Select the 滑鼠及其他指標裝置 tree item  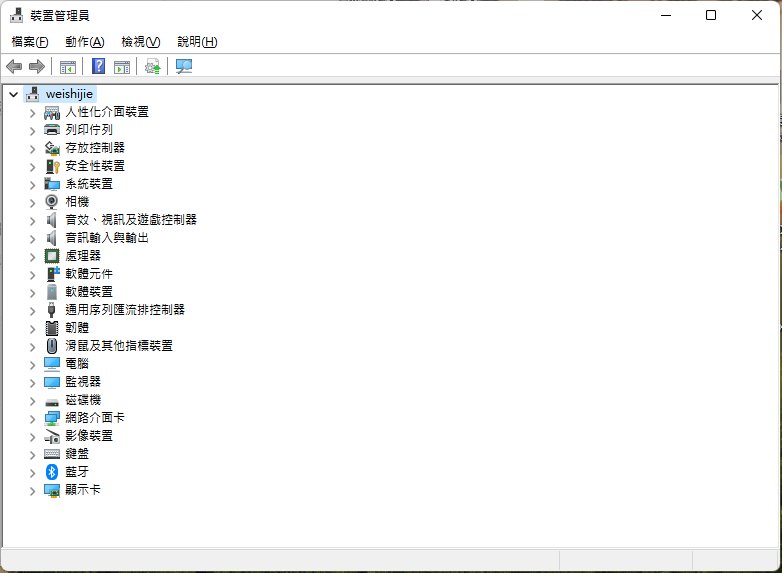118,346
